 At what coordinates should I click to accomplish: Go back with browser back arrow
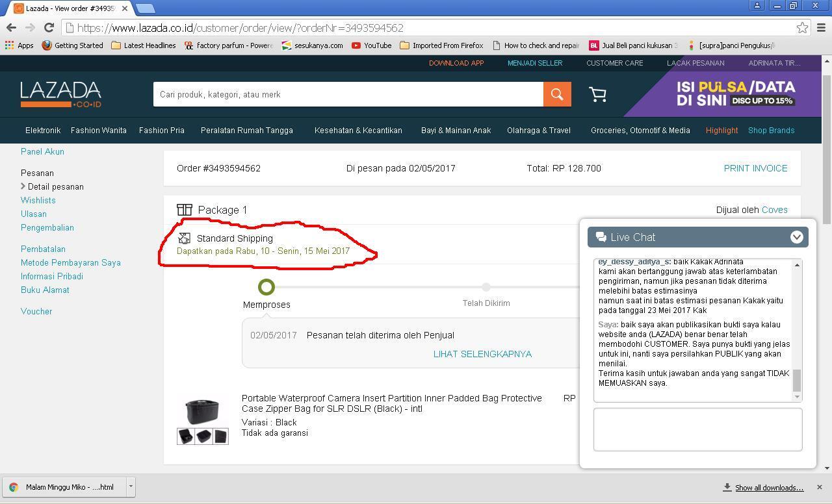(x=11, y=27)
